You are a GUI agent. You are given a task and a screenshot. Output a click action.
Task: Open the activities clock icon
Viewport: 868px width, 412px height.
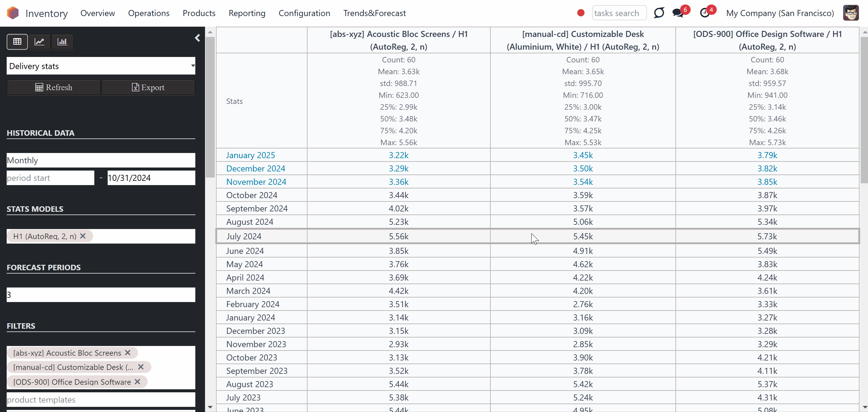(x=705, y=13)
